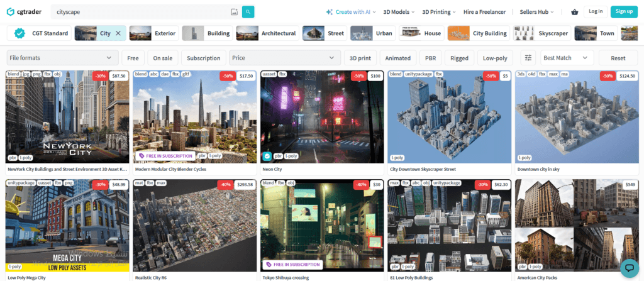644x281 pixels.
Task: Open the Low Poly Mega City thumbnail
Action: (67, 226)
